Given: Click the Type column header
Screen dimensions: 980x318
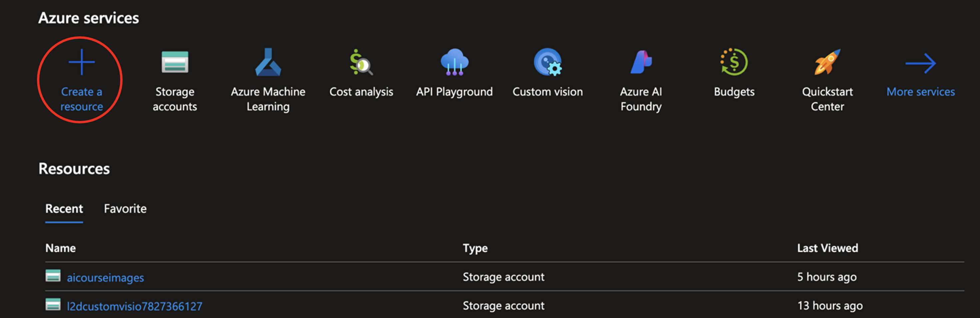Looking at the screenshot, I should (475, 248).
